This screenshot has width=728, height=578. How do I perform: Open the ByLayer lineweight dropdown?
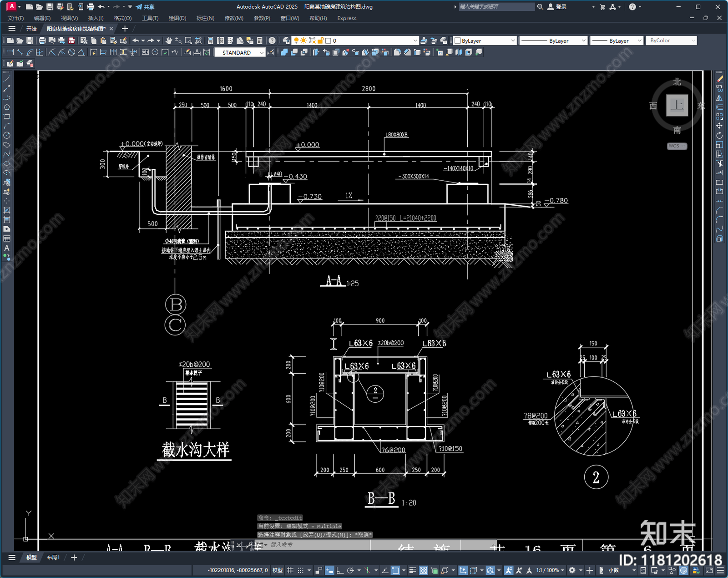(617, 41)
